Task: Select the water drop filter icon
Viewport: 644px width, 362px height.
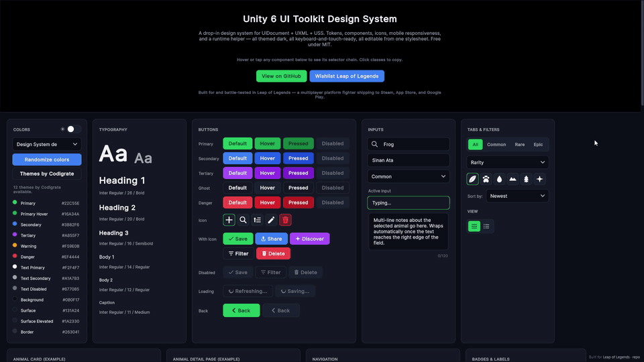Action: (x=499, y=179)
